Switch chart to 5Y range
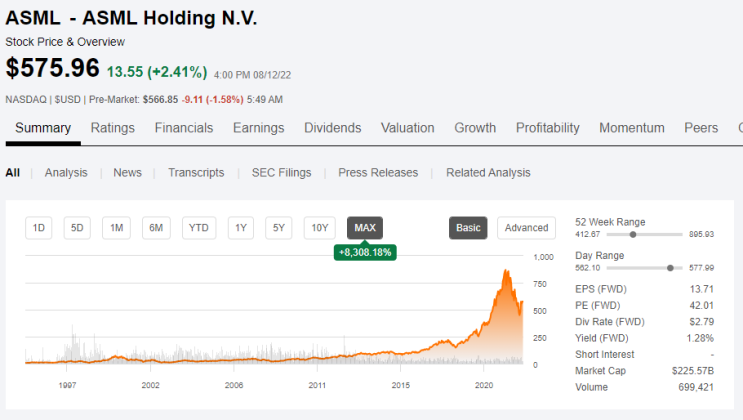Image resolution: width=743 pixels, height=420 pixels. click(x=279, y=228)
